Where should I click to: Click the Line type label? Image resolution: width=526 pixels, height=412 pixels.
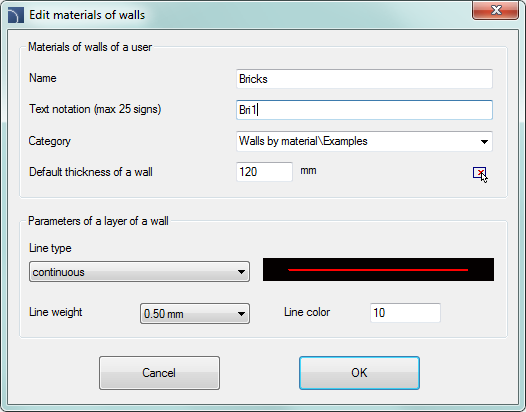point(50,248)
